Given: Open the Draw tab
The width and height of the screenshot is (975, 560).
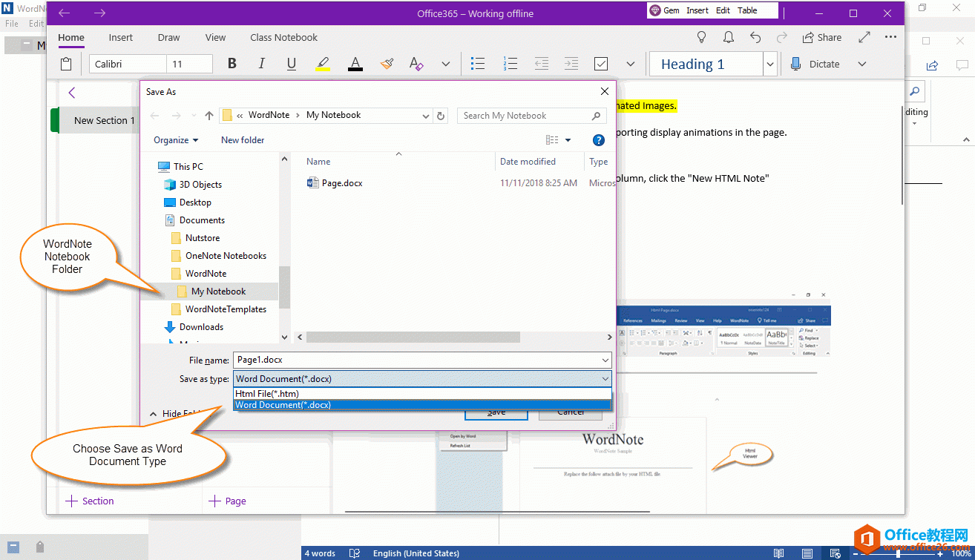Looking at the screenshot, I should [x=169, y=37].
